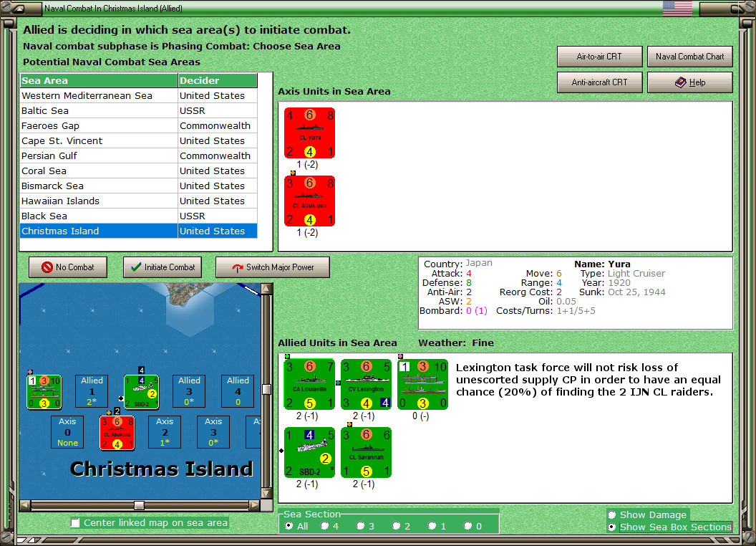Click the CL Abukuma counter on the map
This screenshot has height=546, width=756.
click(x=117, y=433)
